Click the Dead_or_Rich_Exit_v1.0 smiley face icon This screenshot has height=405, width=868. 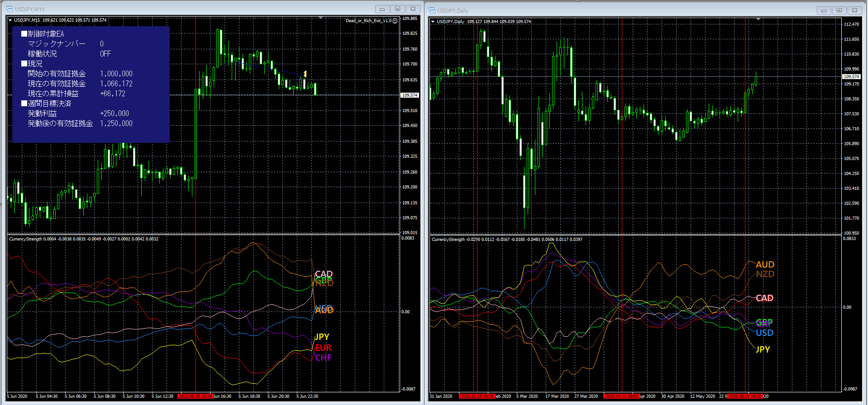pyautogui.click(x=395, y=21)
